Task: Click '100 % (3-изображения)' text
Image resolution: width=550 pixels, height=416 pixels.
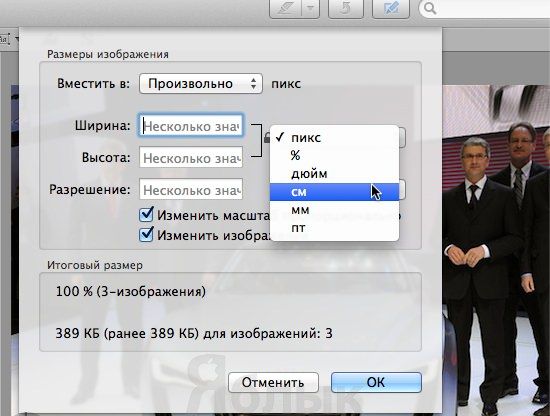Action: 130,291
